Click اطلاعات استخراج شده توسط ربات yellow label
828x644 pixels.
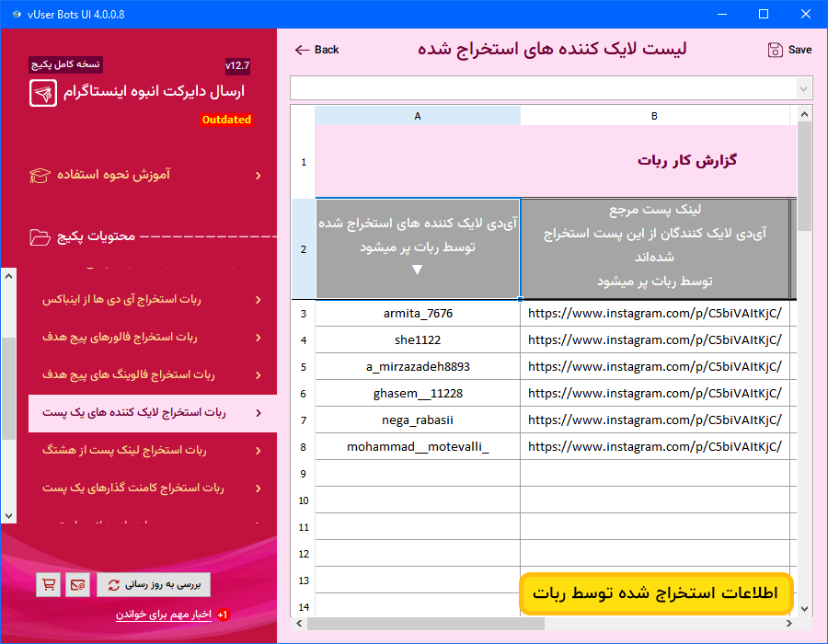[656, 593]
